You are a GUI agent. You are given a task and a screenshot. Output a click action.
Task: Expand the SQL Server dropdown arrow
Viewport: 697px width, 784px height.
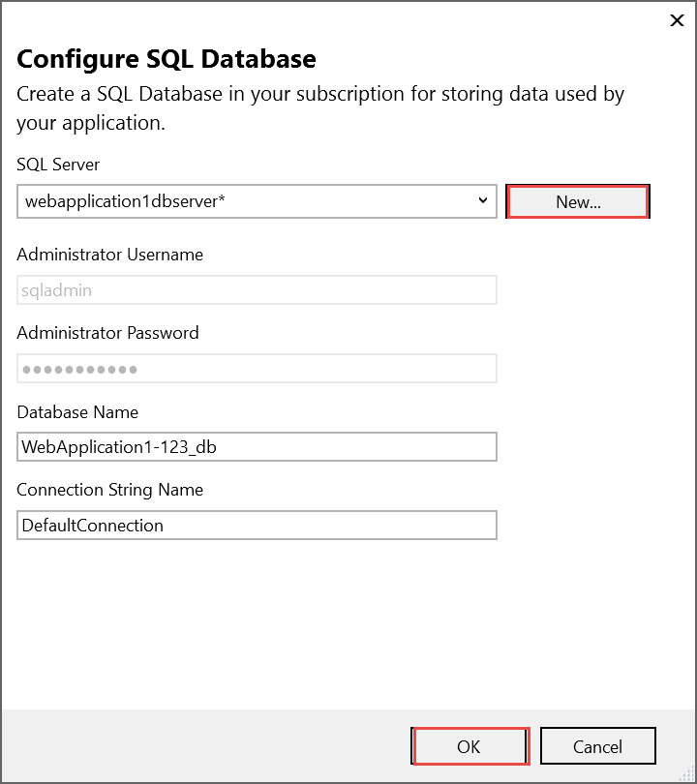(483, 201)
